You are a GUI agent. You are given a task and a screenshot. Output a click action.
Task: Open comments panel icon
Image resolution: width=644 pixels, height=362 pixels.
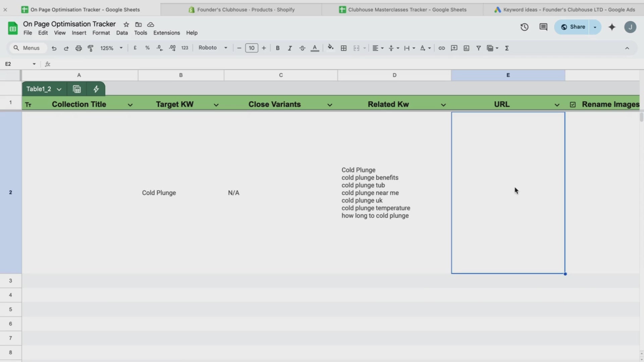pyautogui.click(x=543, y=27)
